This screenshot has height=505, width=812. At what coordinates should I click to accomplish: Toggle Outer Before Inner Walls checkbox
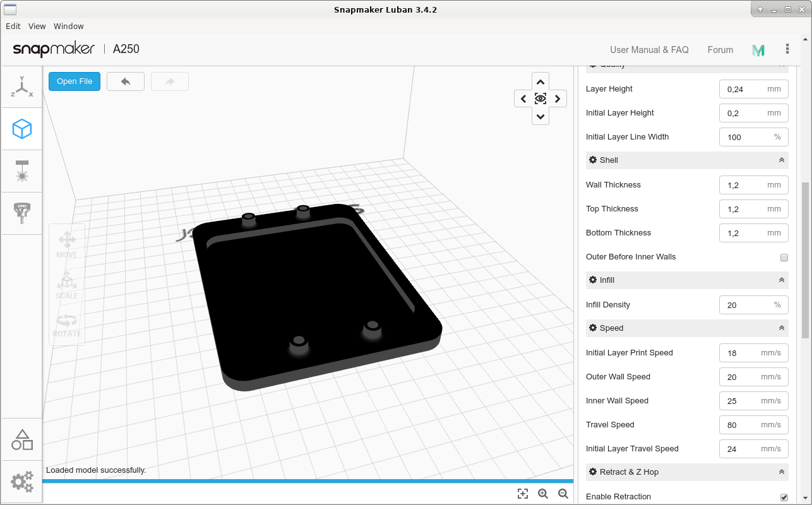click(784, 258)
